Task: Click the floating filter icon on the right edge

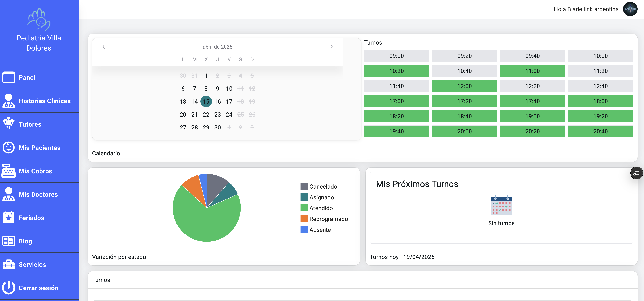Action: [637, 173]
